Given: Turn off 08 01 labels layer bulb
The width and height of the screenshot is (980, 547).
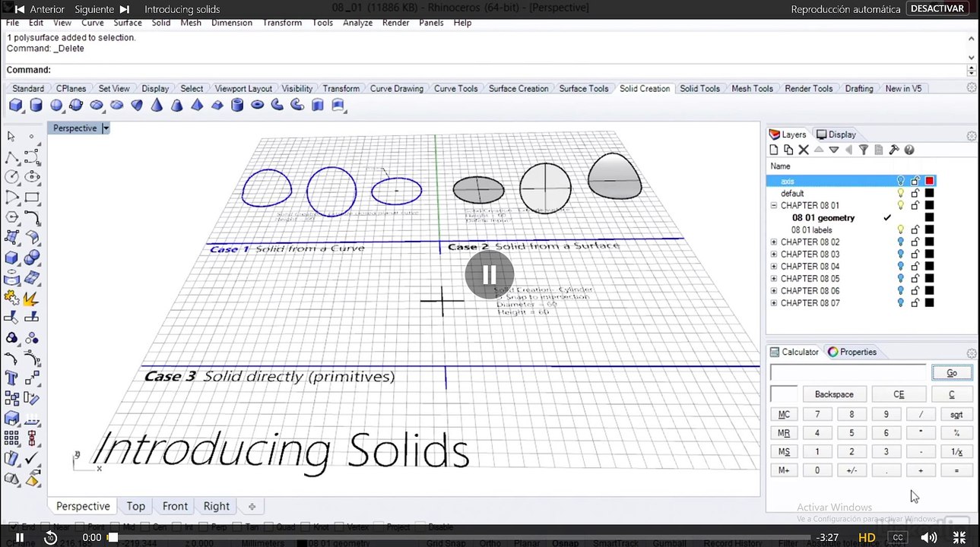Looking at the screenshot, I should coord(901,230).
